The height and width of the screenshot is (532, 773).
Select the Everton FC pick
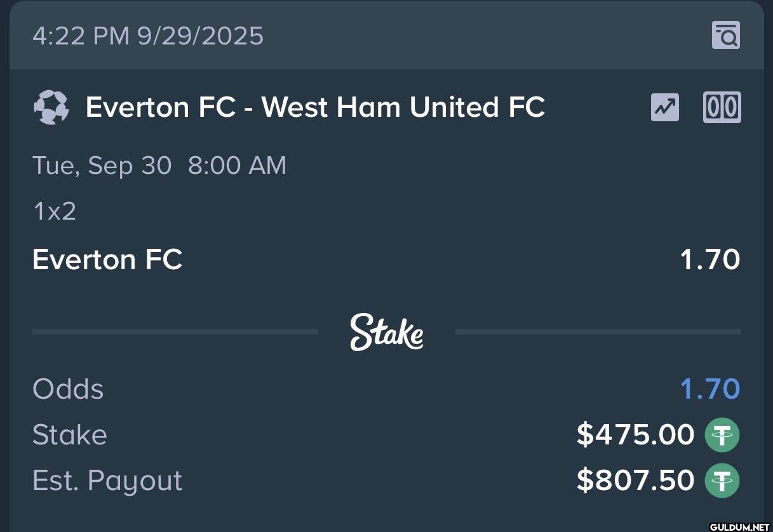coord(107,259)
